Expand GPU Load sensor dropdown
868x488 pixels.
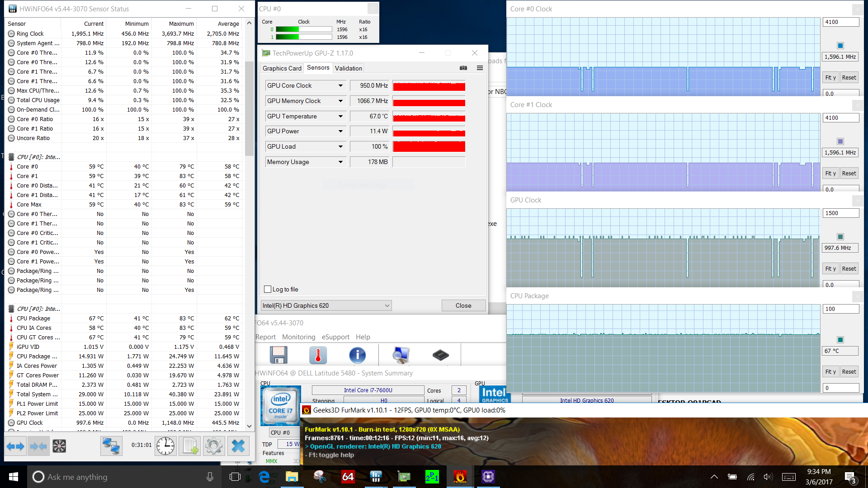(x=340, y=146)
